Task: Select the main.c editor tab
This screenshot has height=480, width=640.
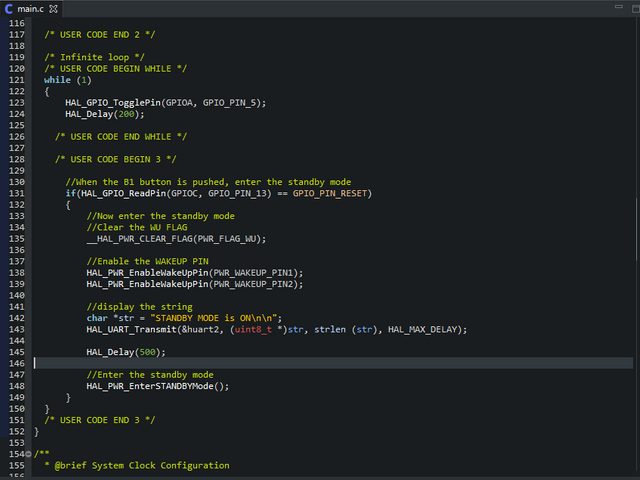Action: [x=31, y=9]
